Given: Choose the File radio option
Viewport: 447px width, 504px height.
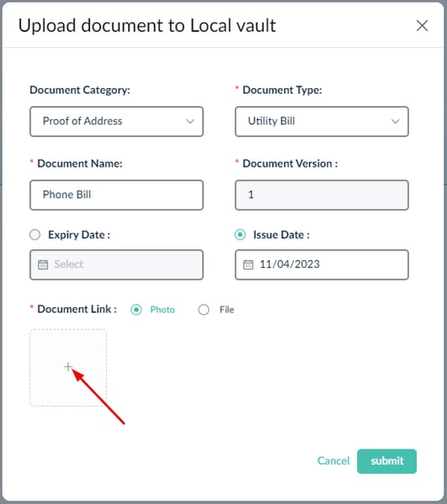Looking at the screenshot, I should 204,310.
